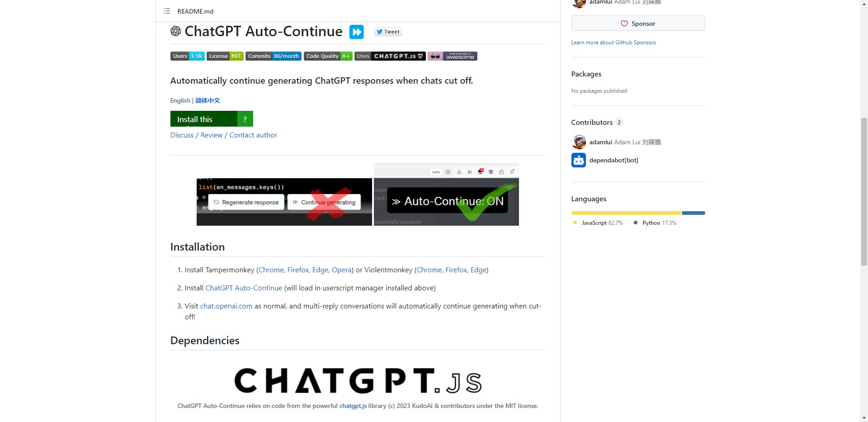This screenshot has width=868, height=422.
Task: Open Tampermonkey Chrome link
Action: click(x=271, y=270)
